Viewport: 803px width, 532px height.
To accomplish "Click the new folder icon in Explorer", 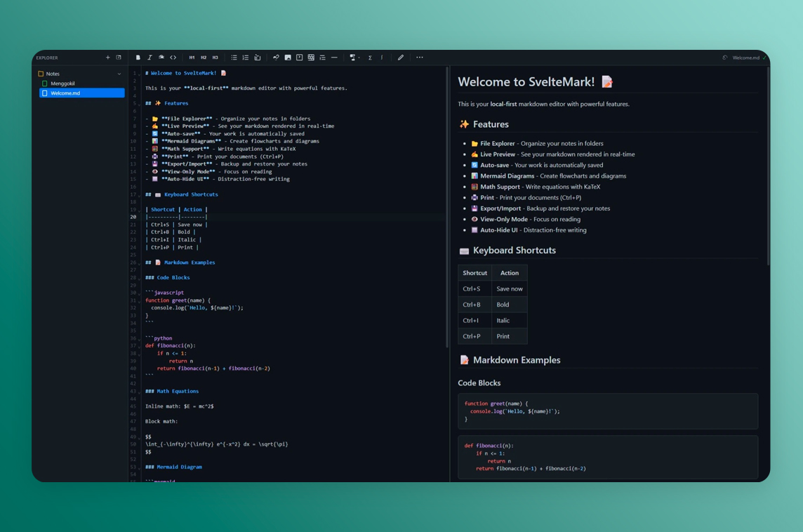I will pos(119,58).
